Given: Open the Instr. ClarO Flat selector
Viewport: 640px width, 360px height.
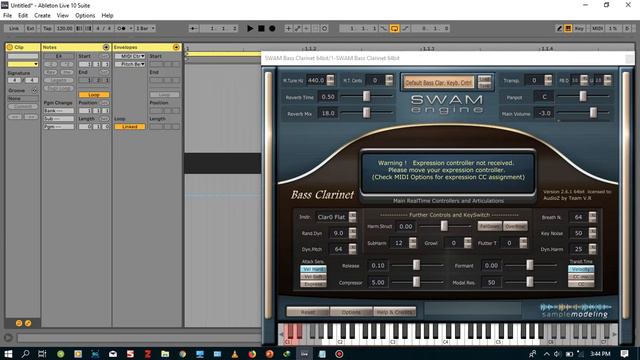Looking at the screenshot, I should pos(353,217).
